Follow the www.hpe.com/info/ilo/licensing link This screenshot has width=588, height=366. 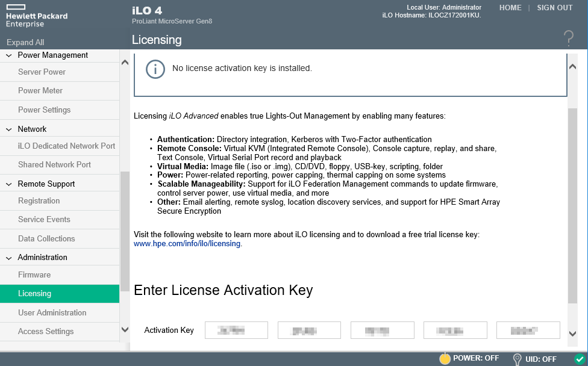(187, 244)
